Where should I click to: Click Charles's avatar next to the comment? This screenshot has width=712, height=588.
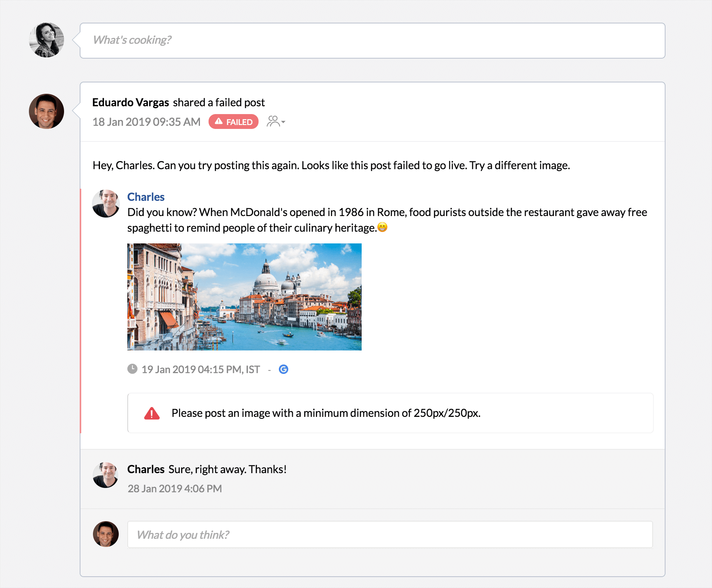[x=106, y=475]
